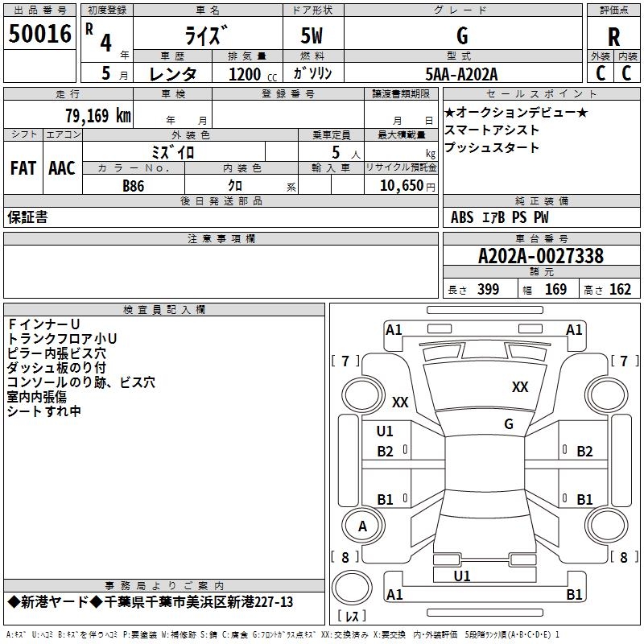Click the fuel type ガソリン
This screenshot has height=644, width=644.
point(312,73)
